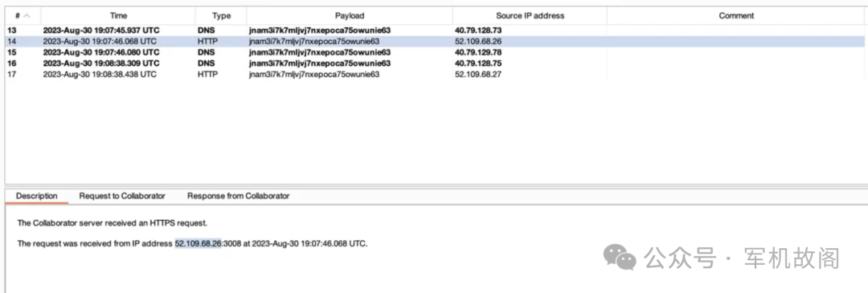Select the highlighted HTTP row 14
This screenshot has height=293, width=868.
pyautogui.click(x=435, y=42)
